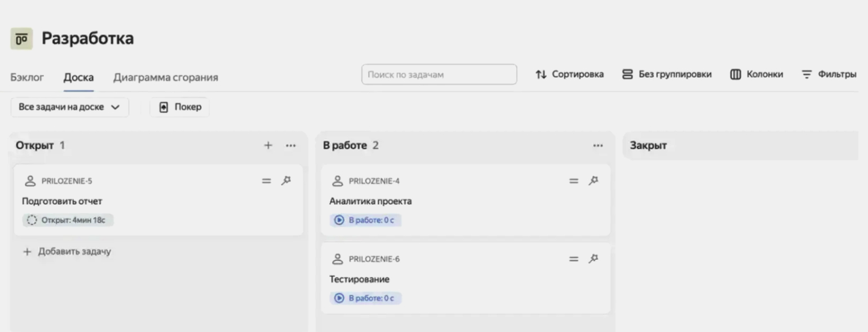Switch to the Диаграмма сгорания tab
This screenshot has width=868, height=332.
pyautogui.click(x=165, y=77)
